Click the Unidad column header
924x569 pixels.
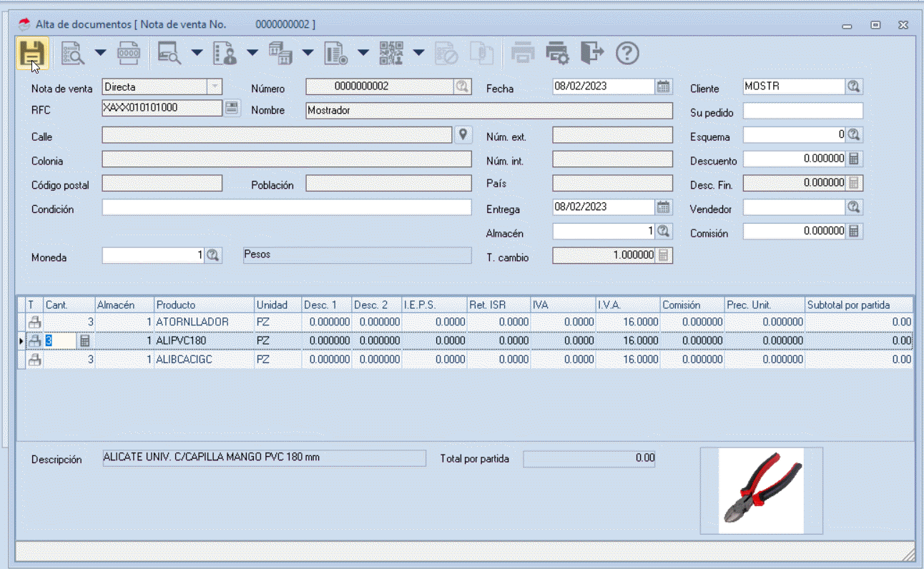278,305
